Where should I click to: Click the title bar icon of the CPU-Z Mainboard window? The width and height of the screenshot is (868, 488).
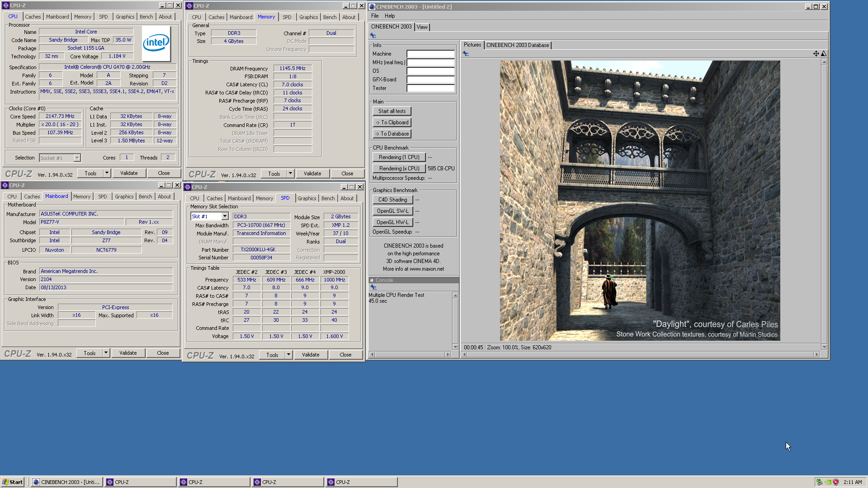coord(5,185)
